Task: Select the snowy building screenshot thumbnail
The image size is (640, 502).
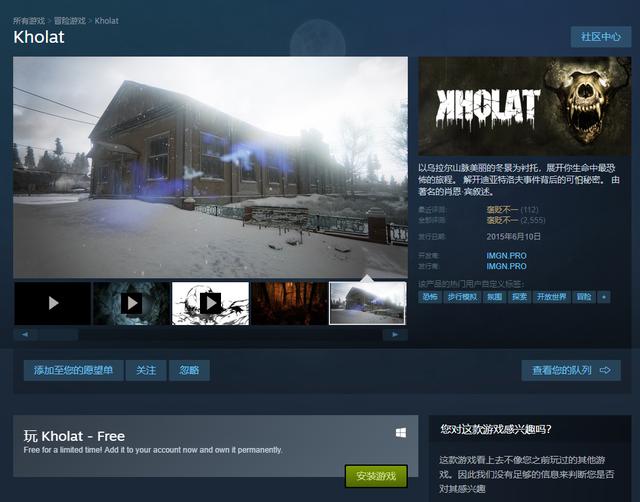Action: [368, 303]
